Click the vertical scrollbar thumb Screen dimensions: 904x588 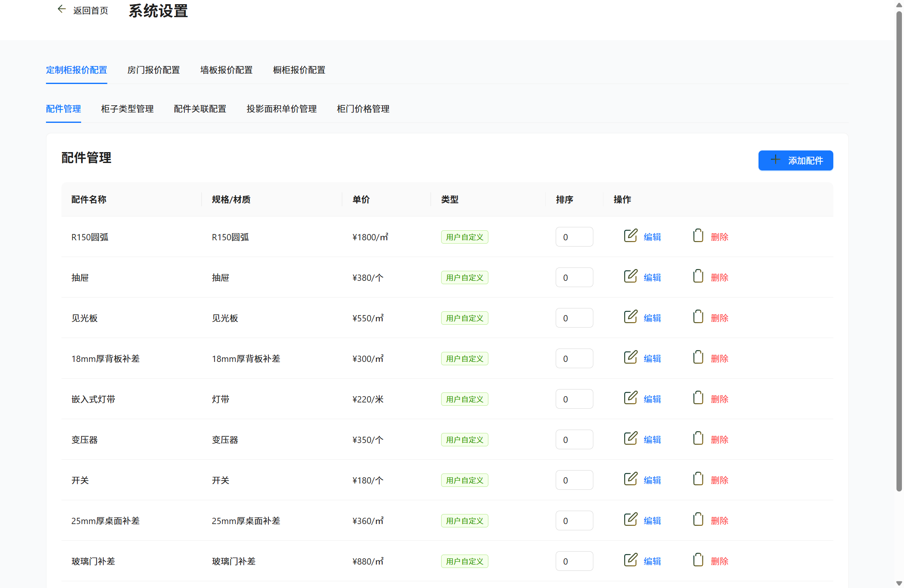899,251
